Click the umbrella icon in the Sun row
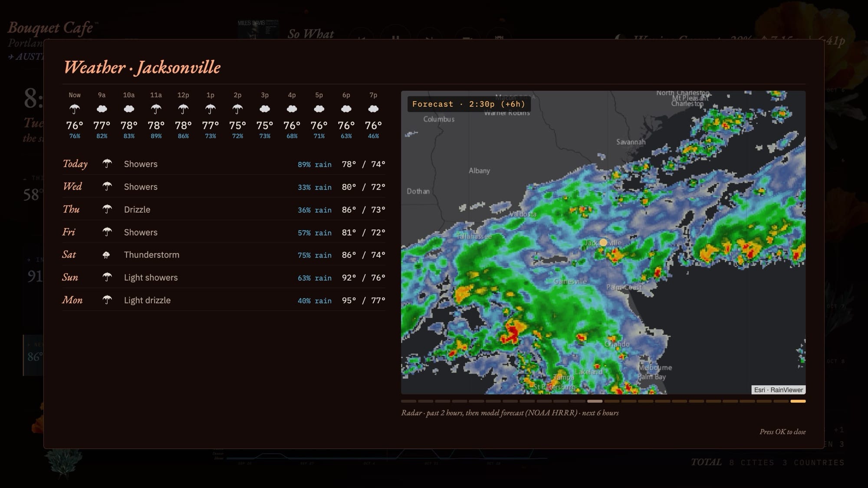 pos(107,277)
